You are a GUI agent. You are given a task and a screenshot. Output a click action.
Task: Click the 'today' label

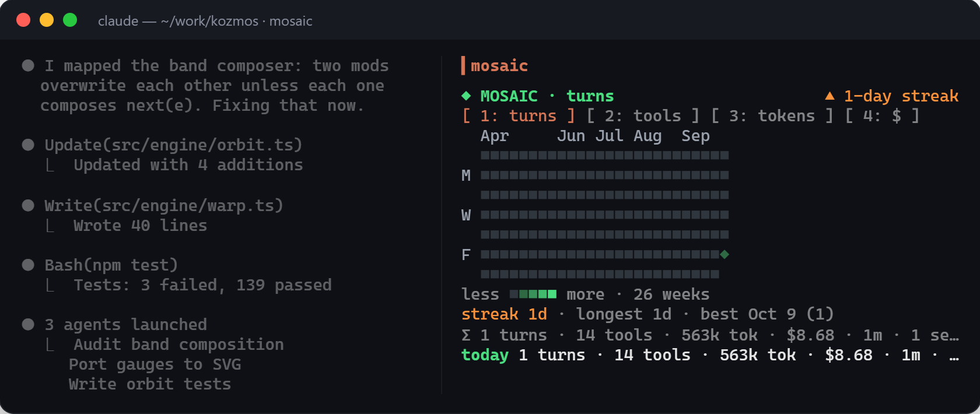485,355
